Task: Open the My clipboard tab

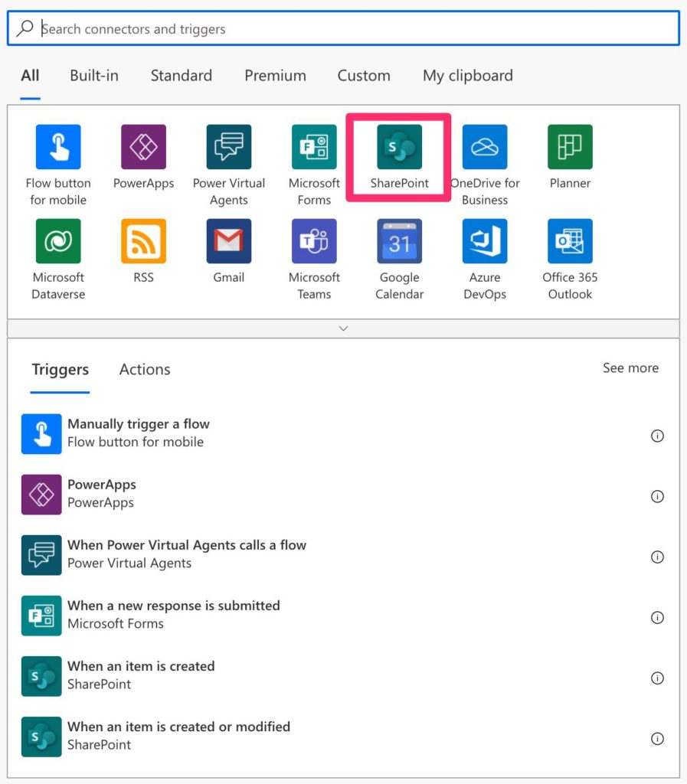Action: pyautogui.click(x=467, y=75)
